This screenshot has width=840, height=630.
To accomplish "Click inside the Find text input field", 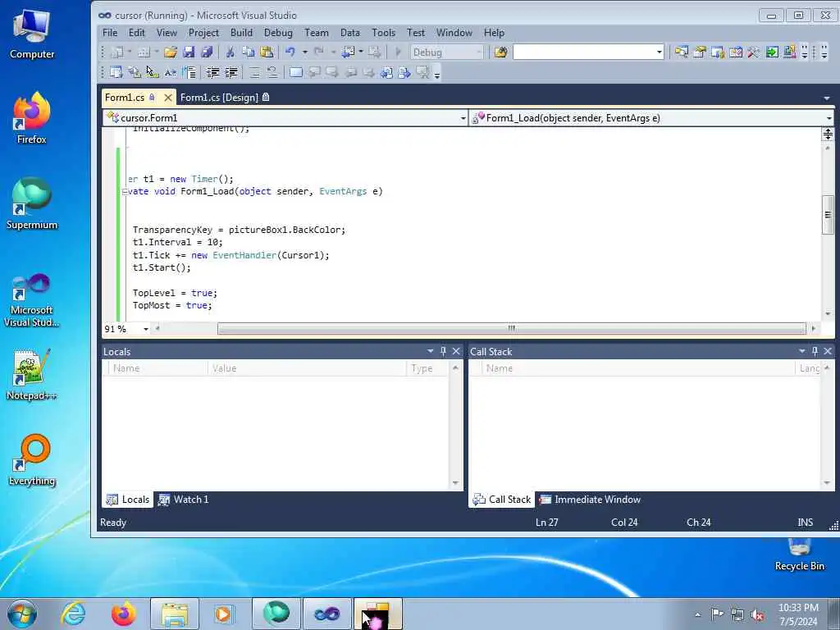I will pyautogui.click(x=583, y=52).
